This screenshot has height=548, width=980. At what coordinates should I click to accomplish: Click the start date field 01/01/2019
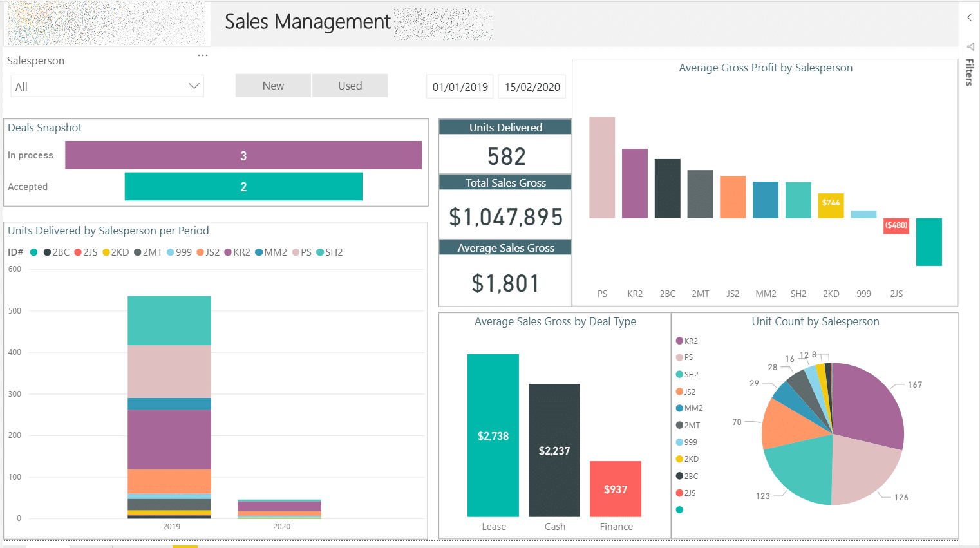click(459, 86)
